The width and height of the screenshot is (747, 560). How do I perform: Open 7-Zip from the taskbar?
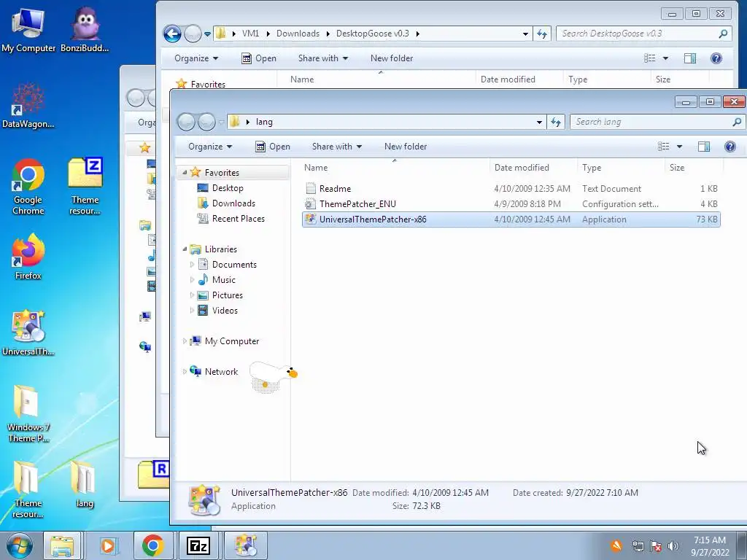[198, 545]
